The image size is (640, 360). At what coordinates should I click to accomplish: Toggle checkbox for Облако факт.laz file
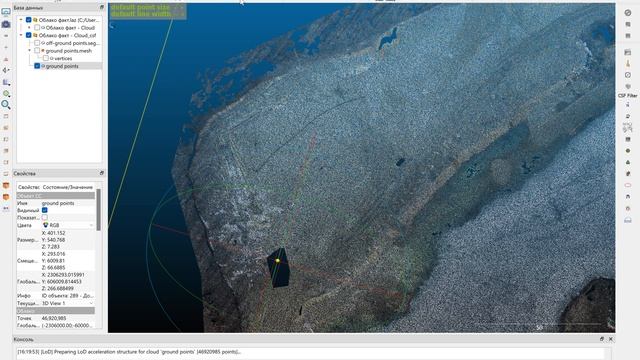pos(29,20)
